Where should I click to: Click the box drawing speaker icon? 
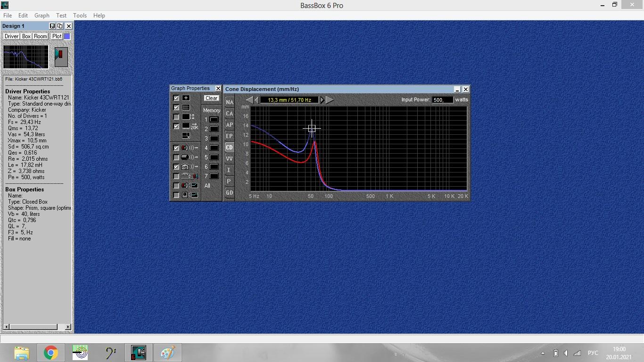(61, 57)
